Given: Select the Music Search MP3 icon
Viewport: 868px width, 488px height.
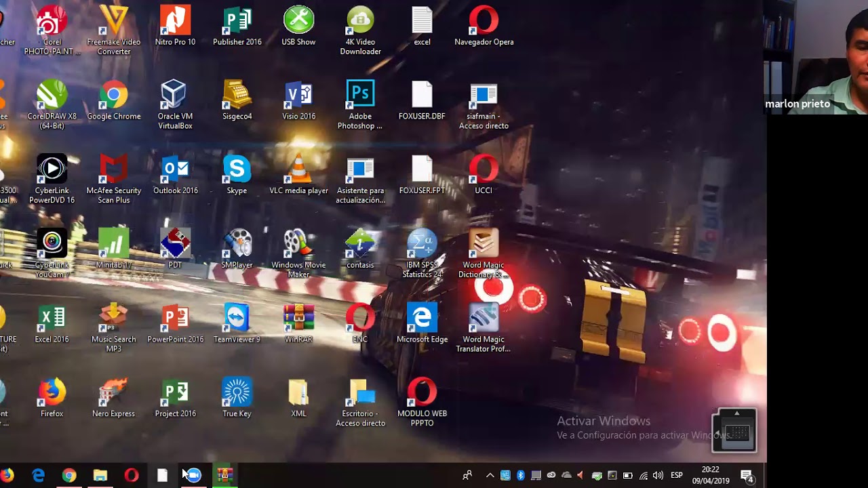Looking at the screenshot, I should click(x=113, y=329).
